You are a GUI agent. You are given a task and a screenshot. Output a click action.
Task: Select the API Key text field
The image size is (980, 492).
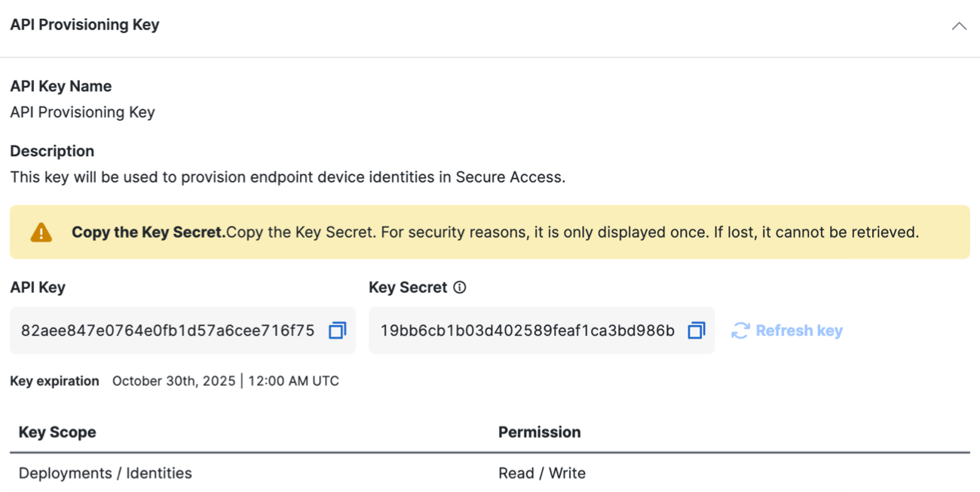click(182, 331)
